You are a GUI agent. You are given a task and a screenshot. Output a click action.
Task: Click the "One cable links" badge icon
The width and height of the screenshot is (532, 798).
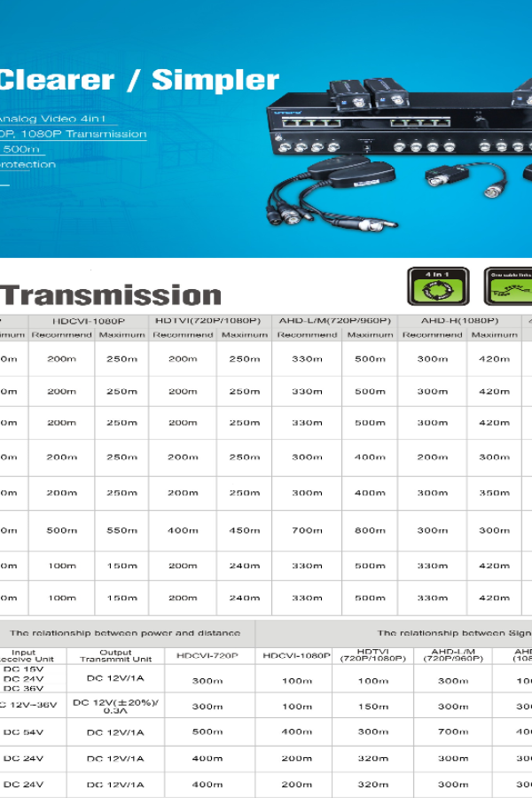pos(508,286)
